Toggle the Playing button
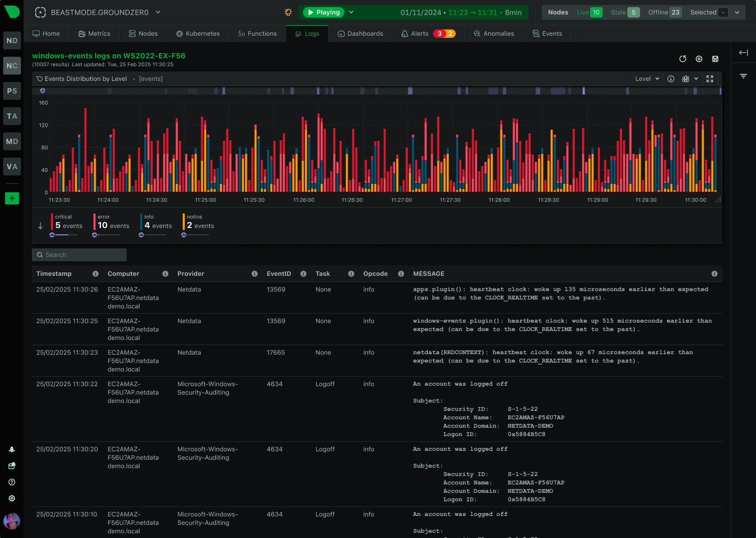756x538 pixels. [x=324, y=12]
